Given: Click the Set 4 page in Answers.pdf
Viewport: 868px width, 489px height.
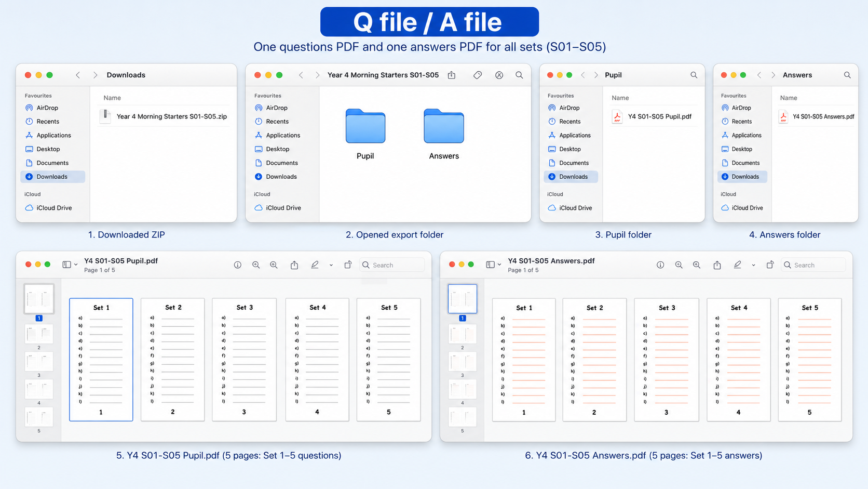Looking at the screenshot, I should point(739,360).
